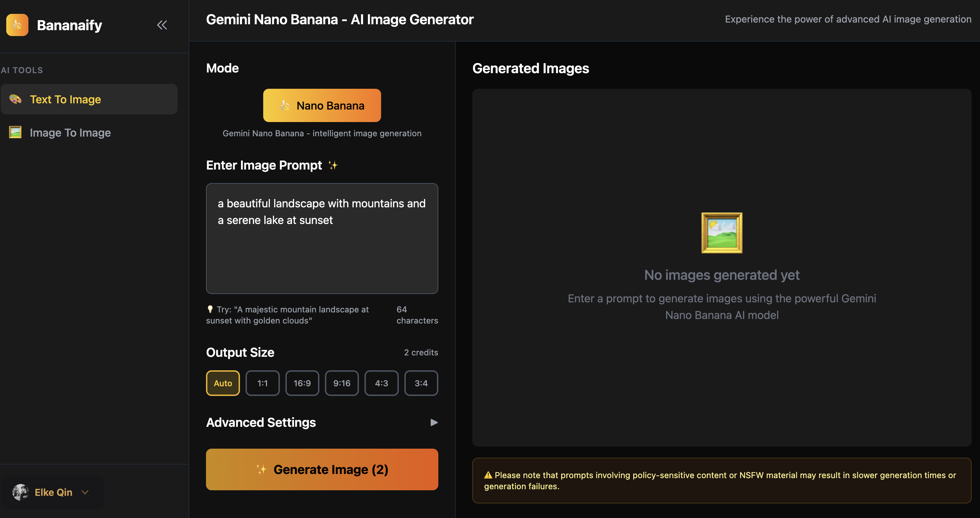The image size is (980, 518).
Task: Click the Bananaify brand name
Action: point(69,25)
